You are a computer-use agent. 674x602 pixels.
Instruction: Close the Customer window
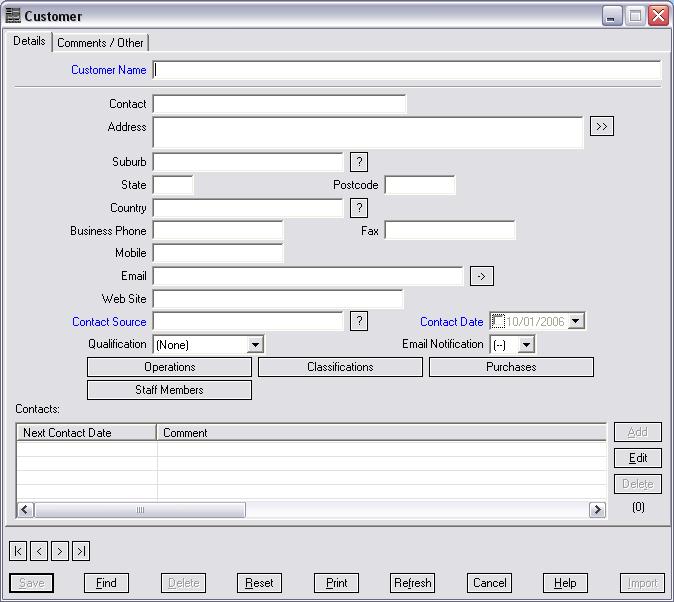pyautogui.click(x=659, y=16)
